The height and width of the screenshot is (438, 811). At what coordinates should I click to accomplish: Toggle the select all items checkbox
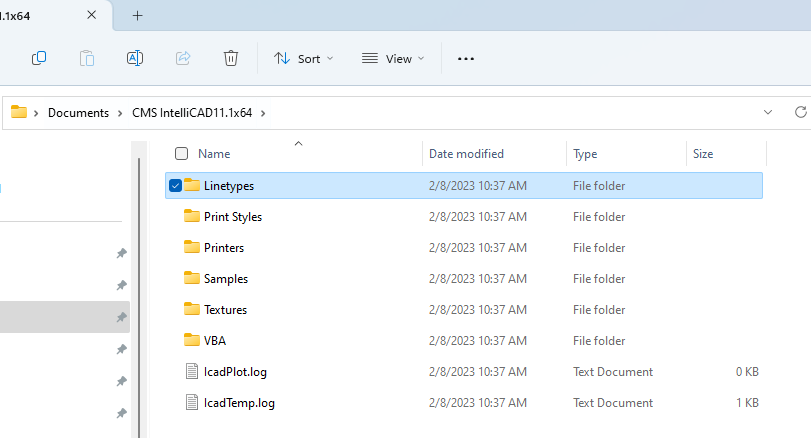tap(182, 154)
